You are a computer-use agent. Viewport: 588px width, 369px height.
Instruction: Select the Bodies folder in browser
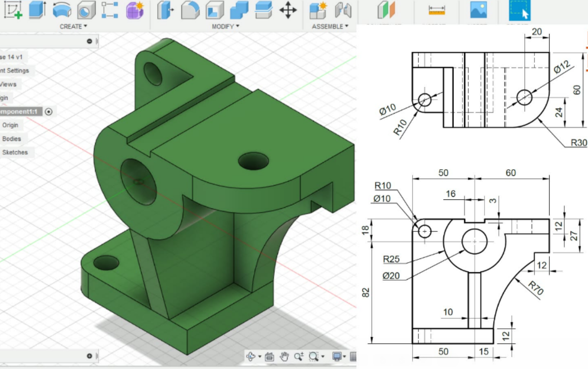pyautogui.click(x=11, y=139)
